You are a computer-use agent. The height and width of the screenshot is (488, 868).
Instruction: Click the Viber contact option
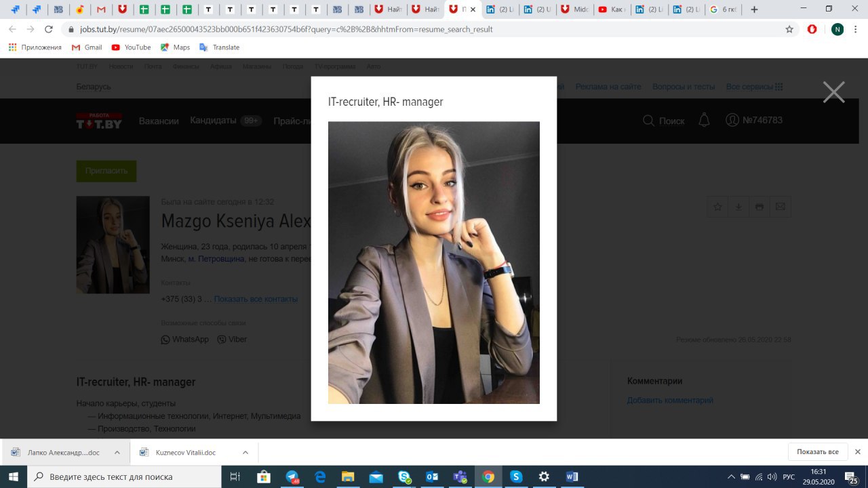click(x=232, y=340)
